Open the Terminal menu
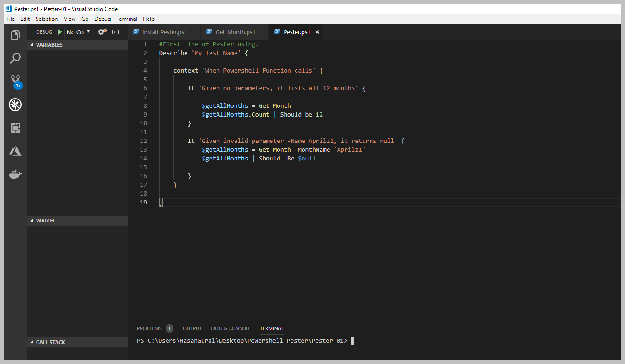The image size is (625, 364). coord(127,19)
